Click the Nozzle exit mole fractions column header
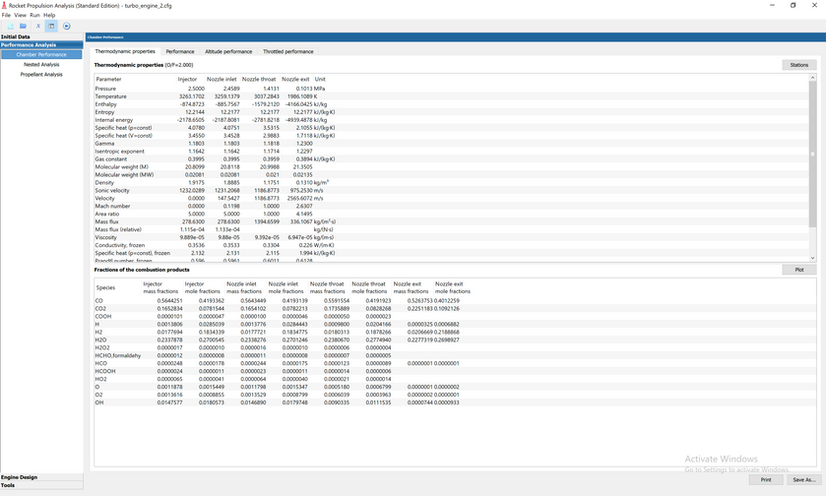This screenshot has width=826, height=496. [x=453, y=287]
